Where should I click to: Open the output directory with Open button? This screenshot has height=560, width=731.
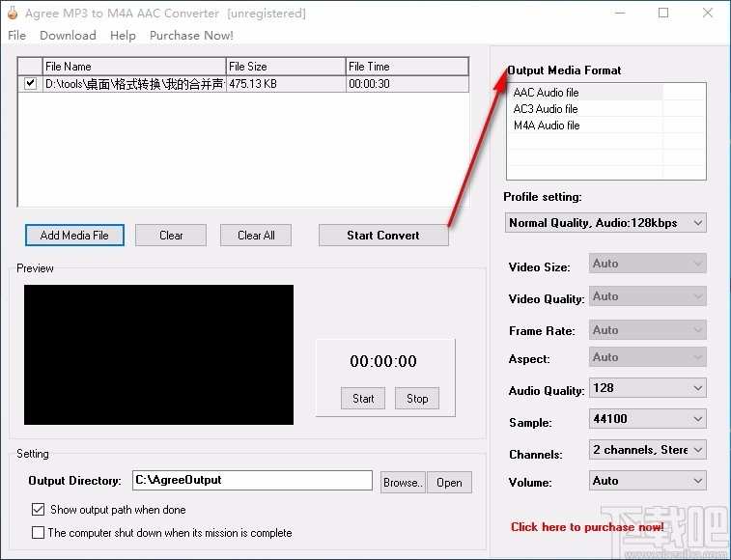[449, 482]
